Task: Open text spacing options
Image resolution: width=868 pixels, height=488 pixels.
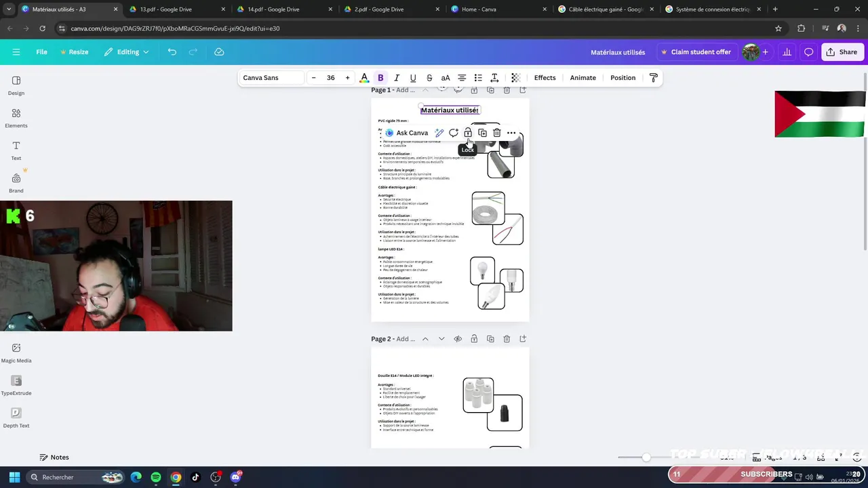Action: (494, 78)
